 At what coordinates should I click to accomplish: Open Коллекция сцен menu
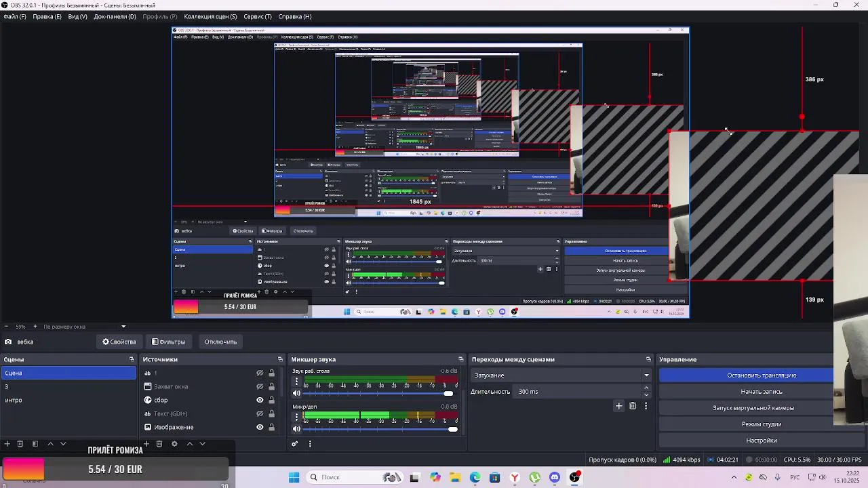[x=210, y=16]
